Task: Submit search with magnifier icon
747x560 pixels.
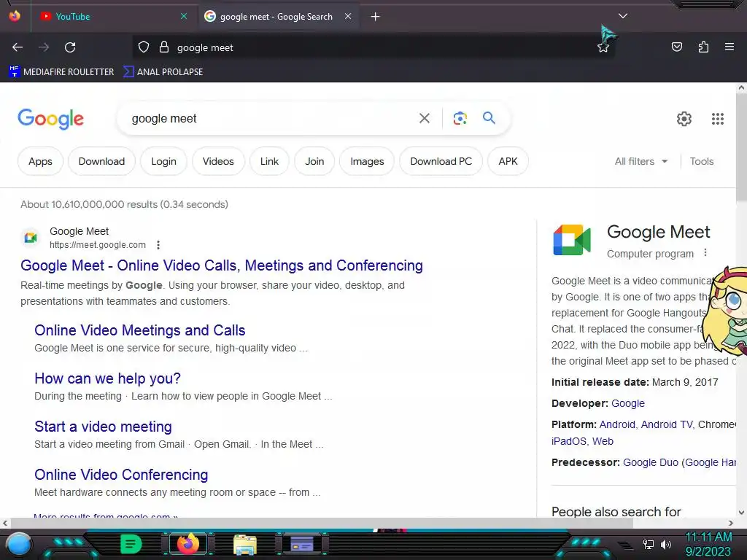Action: point(489,117)
